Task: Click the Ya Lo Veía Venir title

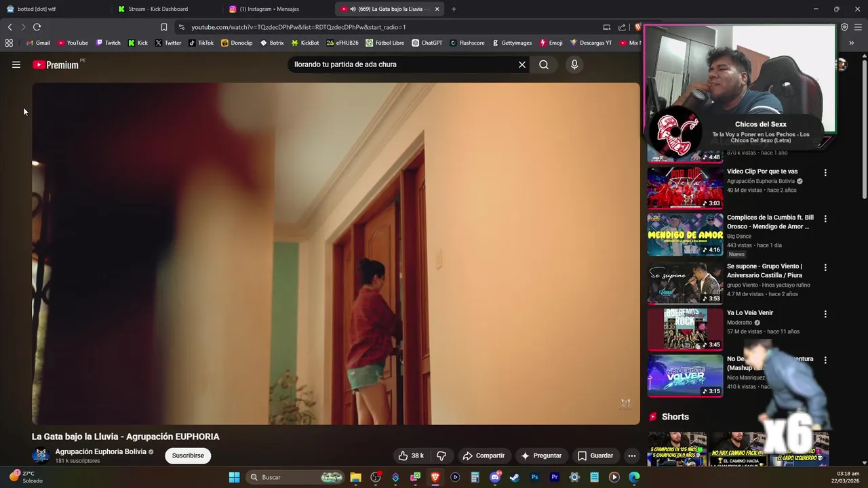Action: (x=750, y=312)
